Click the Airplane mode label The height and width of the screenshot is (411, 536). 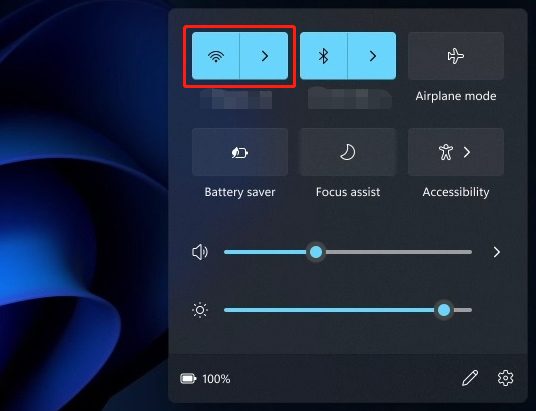coord(456,96)
